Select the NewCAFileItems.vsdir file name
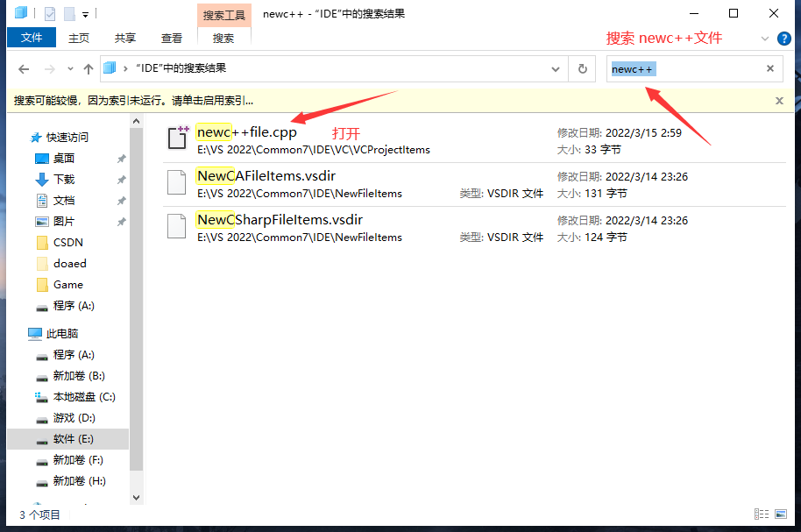 pos(266,176)
